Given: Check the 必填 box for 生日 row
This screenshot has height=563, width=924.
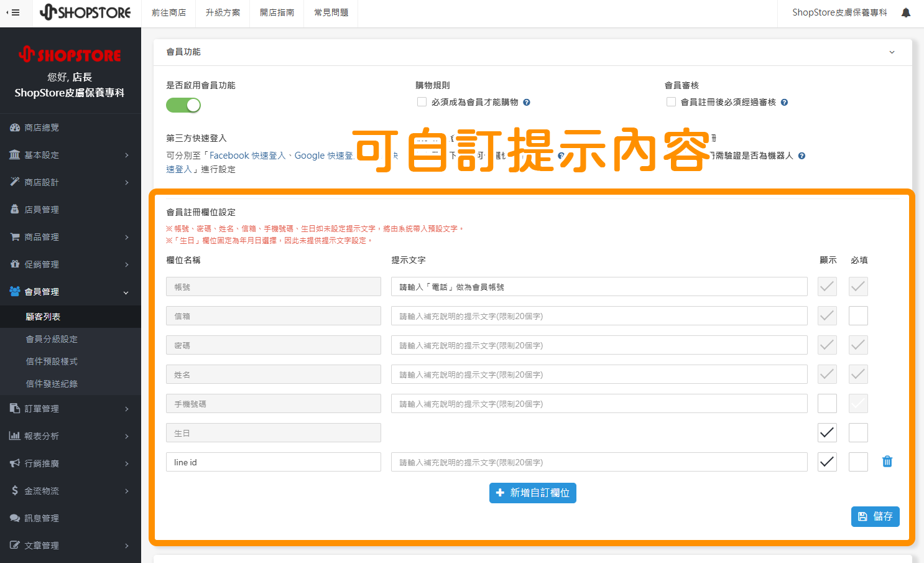Looking at the screenshot, I should 858,433.
